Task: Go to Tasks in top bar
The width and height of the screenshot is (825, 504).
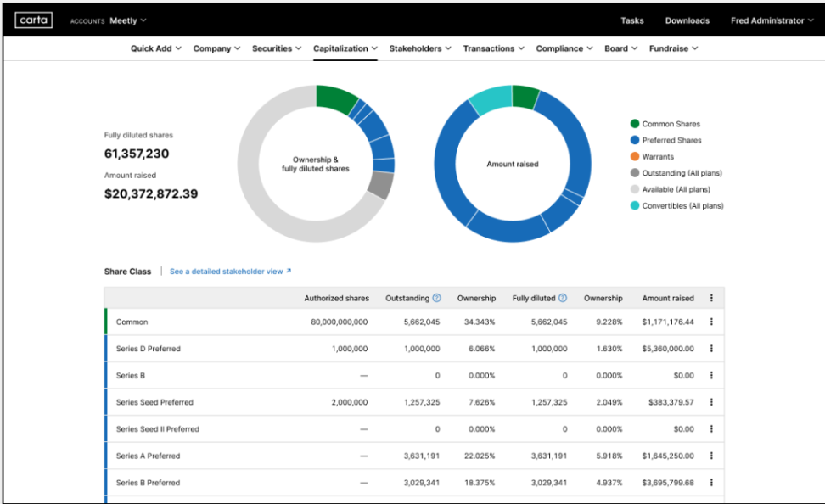Action: click(631, 20)
